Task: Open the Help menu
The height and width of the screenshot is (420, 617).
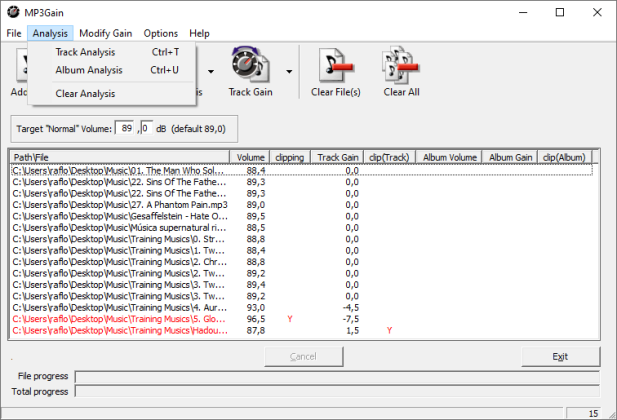Action: click(x=199, y=33)
